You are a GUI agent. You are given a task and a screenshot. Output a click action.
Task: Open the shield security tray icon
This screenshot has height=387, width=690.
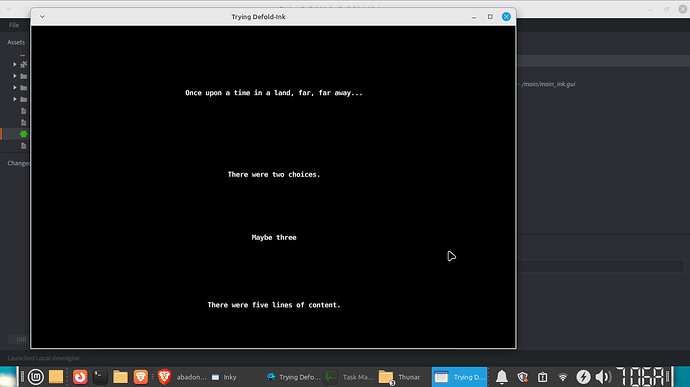point(522,377)
